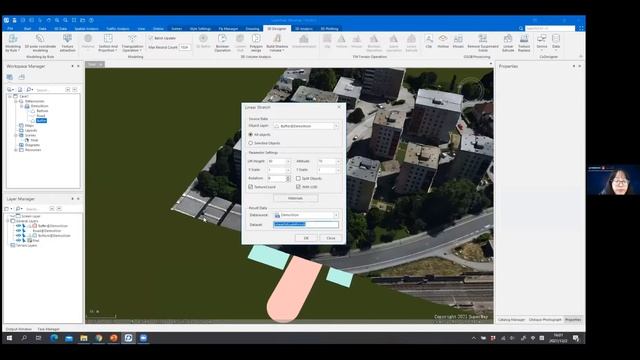Screen dimensions: 640x360
Task: Open the Texture extraction tool
Action: point(67,42)
